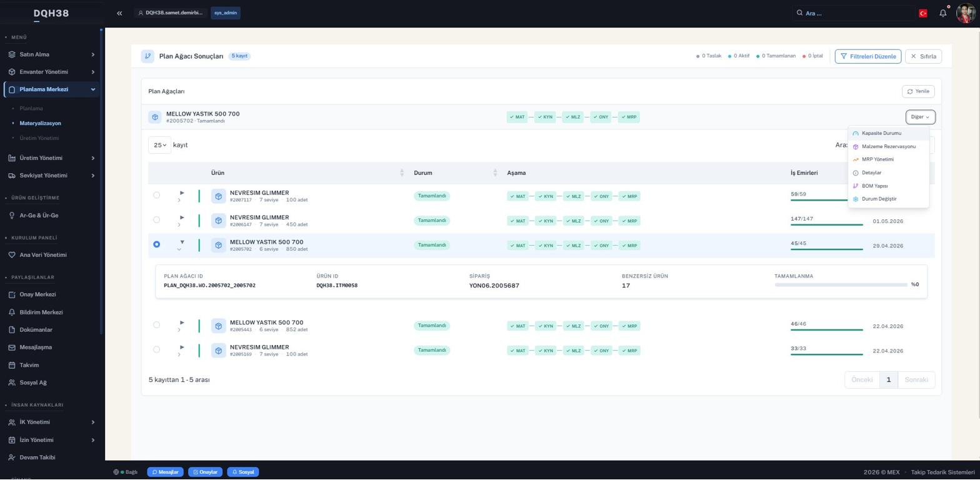Collapse the expanded MELLOW YASTIK #2005702 row

[x=182, y=242]
